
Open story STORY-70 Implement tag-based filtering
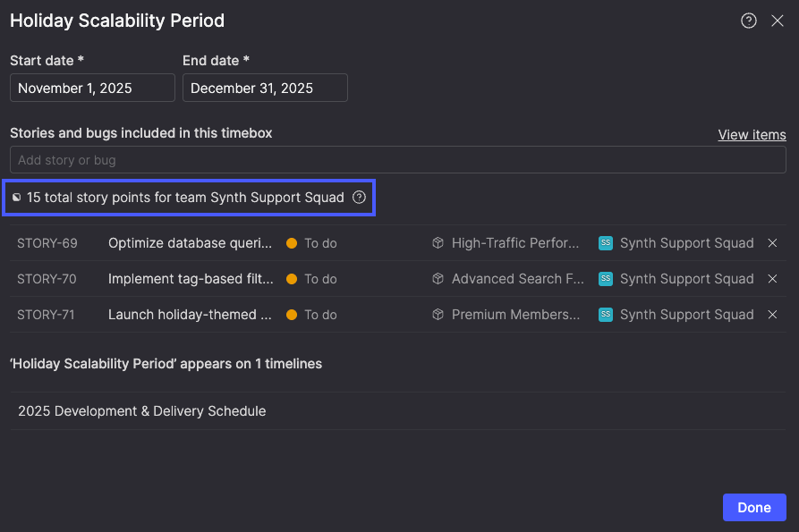click(x=190, y=279)
